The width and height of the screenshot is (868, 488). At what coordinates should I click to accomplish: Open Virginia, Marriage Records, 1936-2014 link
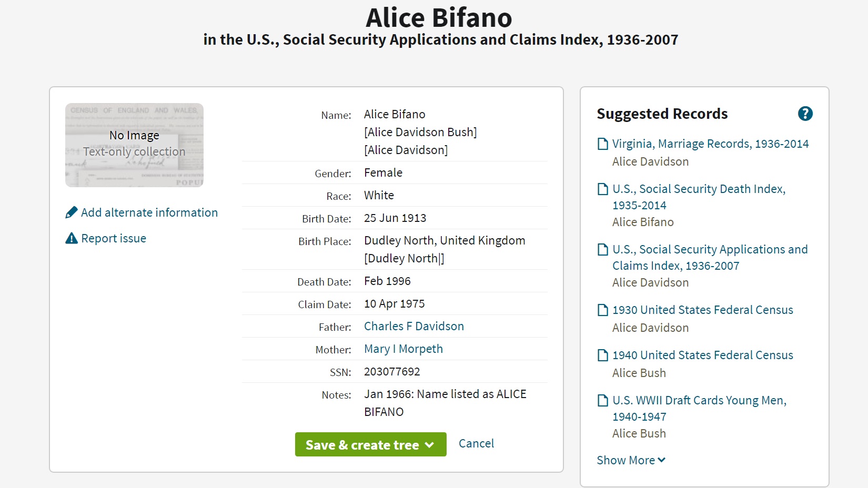click(710, 144)
